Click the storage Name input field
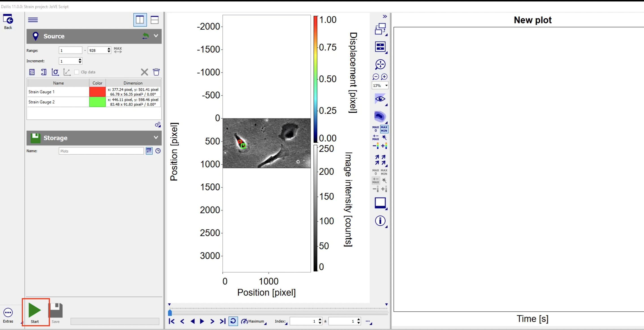 (x=101, y=151)
